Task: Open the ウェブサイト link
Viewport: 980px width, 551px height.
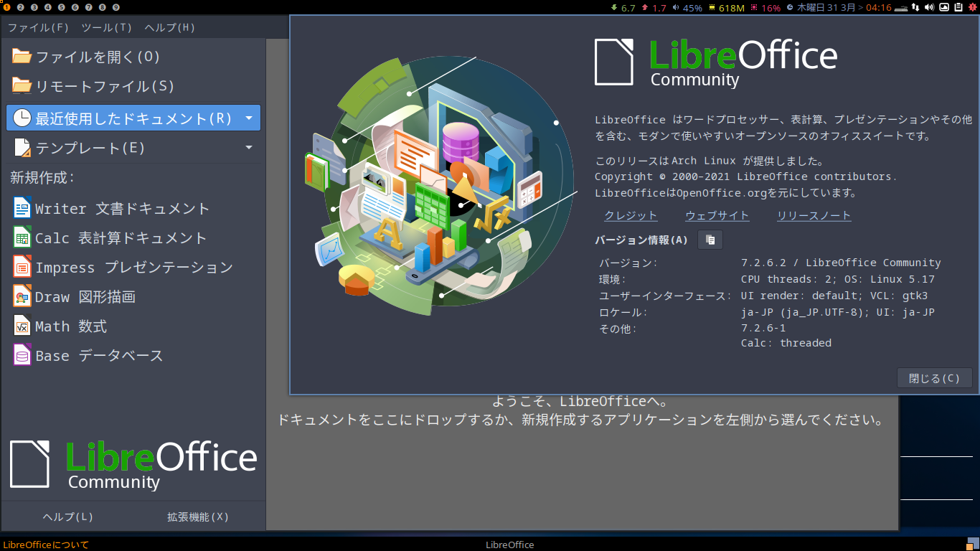Action: [x=717, y=215]
